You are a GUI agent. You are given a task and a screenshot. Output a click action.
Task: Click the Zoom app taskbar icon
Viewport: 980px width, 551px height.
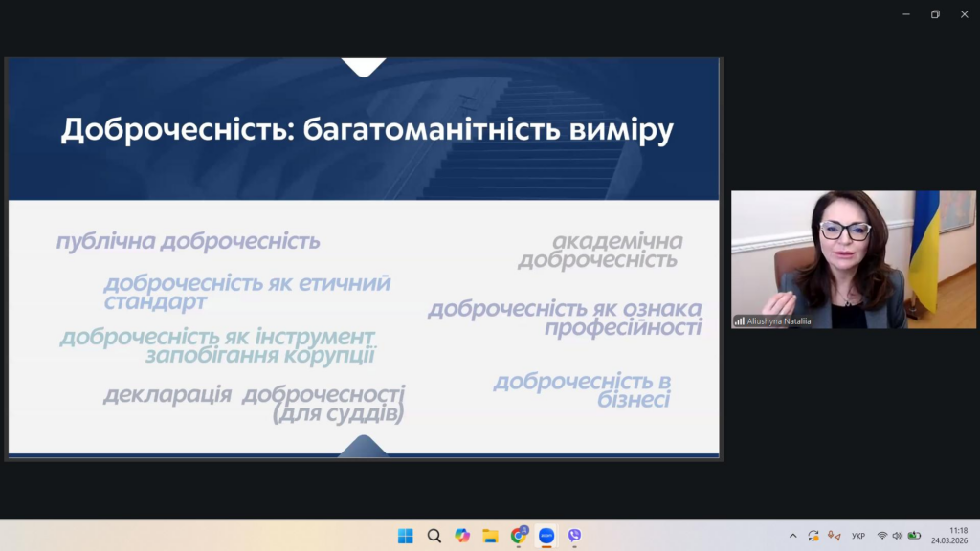pyautogui.click(x=546, y=536)
